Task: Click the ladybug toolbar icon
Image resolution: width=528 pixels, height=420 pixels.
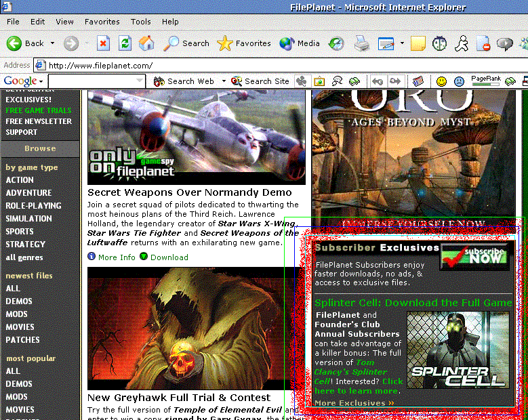Action: 439,43
